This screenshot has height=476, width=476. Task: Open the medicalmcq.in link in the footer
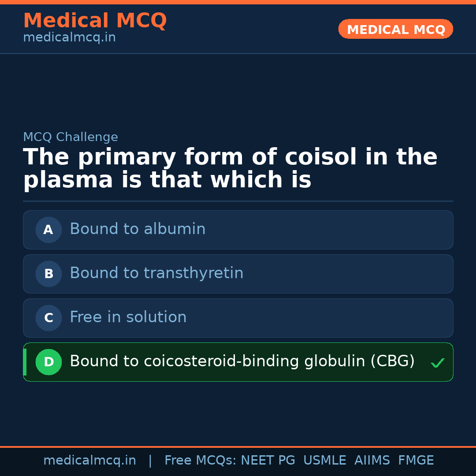coord(89,461)
